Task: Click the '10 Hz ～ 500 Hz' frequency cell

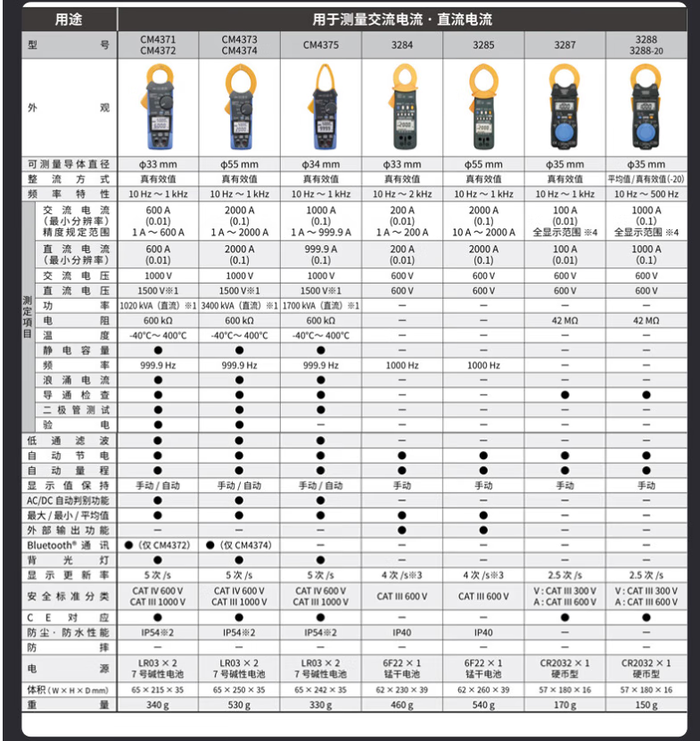Action: coord(646,193)
